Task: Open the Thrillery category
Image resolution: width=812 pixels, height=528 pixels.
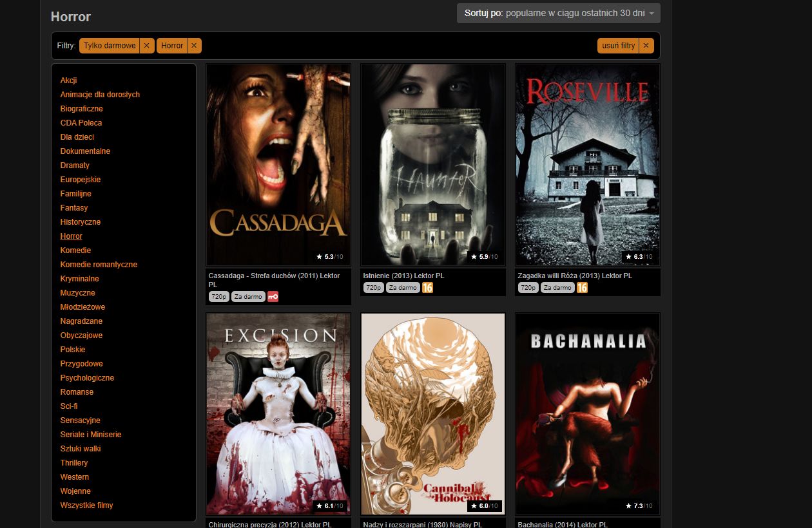Action: click(74, 463)
